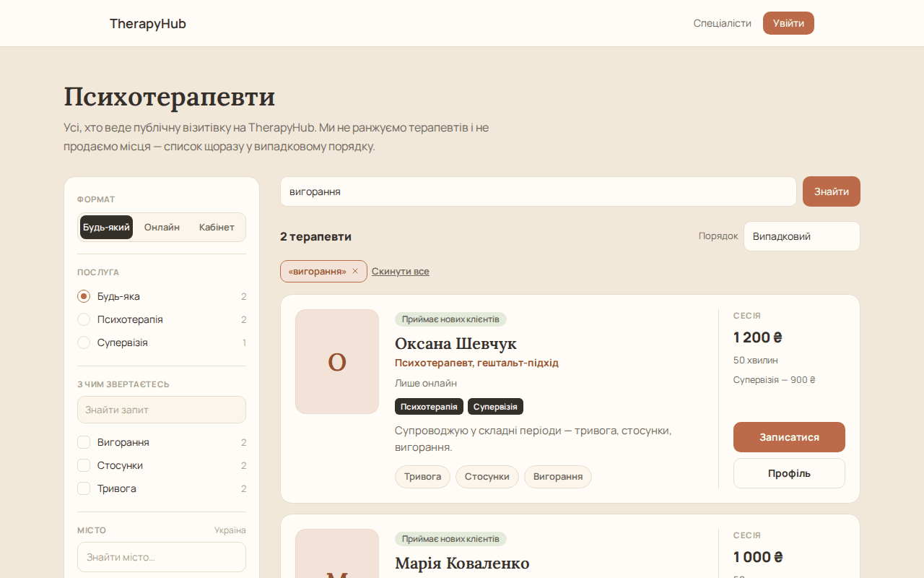Select the Вигоряння tag on Оксана's card
924x578 pixels.
coord(558,477)
